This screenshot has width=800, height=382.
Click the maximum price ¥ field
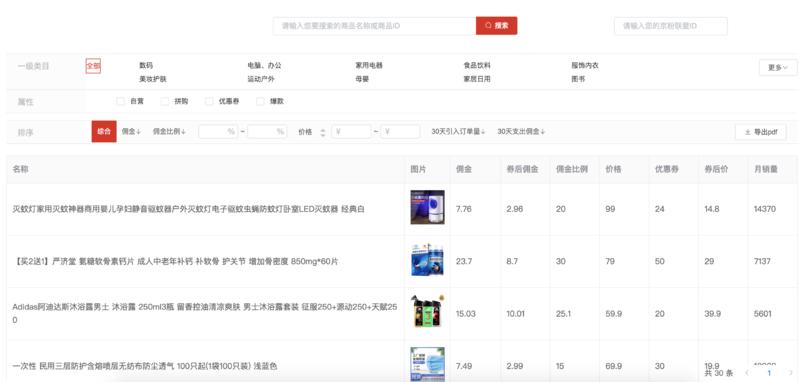click(400, 132)
